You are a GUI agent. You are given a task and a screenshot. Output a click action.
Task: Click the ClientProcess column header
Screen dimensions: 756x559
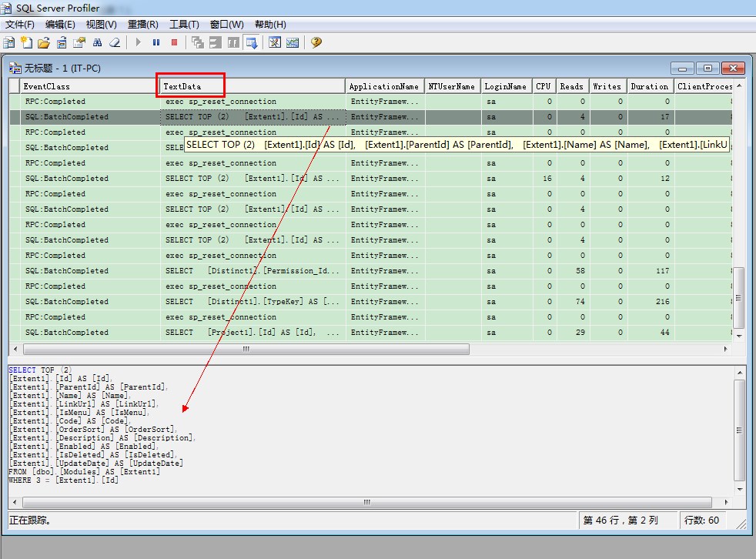pyautogui.click(x=704, y=86)
